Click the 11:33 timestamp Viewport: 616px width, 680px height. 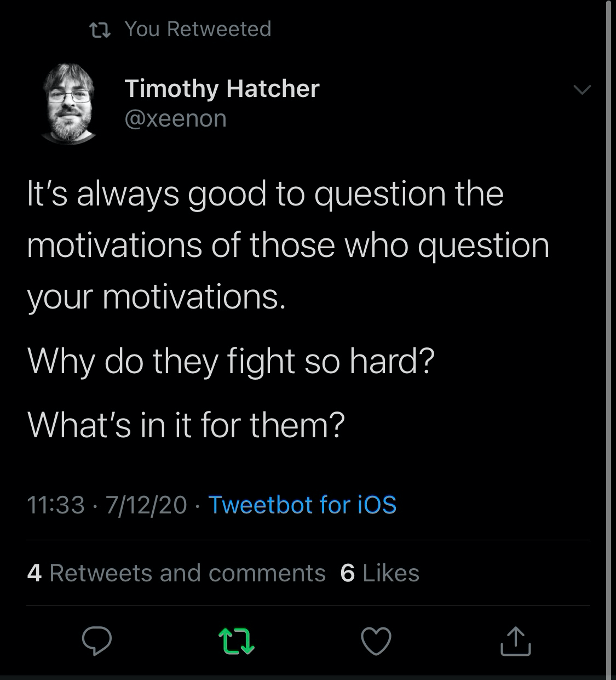pyautogui.click(x=55, y=505)
